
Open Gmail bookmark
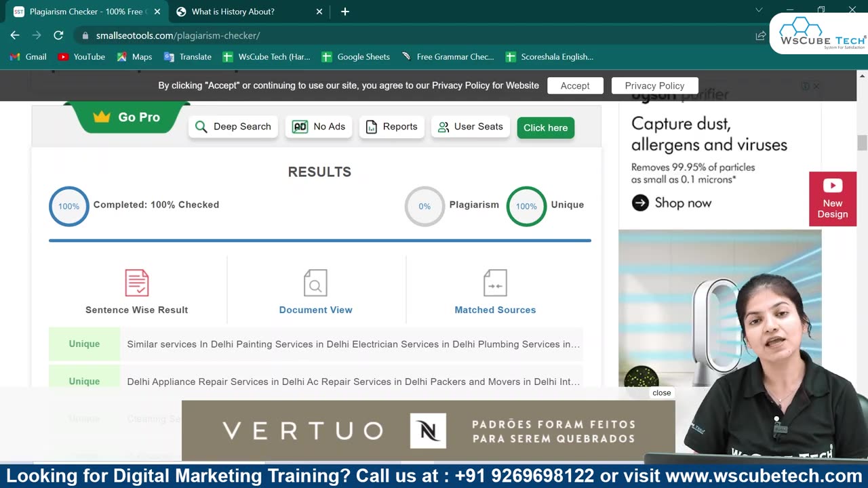pyautogui.click(x=28, y=57)
